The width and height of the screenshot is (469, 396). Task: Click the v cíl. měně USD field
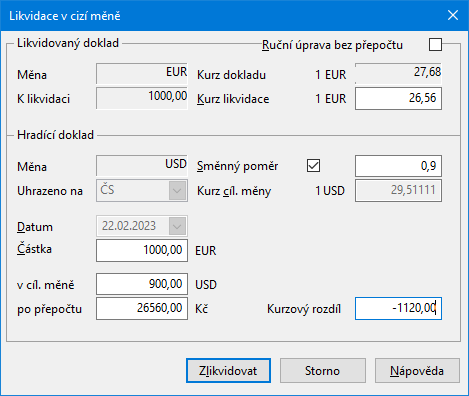(142, 284)
